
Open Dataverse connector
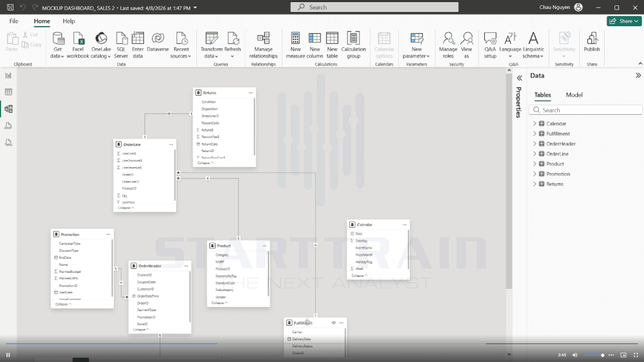click(158, 42)
